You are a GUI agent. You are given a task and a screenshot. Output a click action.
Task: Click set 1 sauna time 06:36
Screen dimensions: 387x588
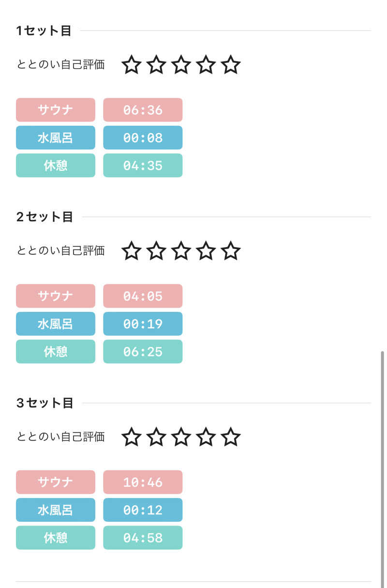point(143,110)
